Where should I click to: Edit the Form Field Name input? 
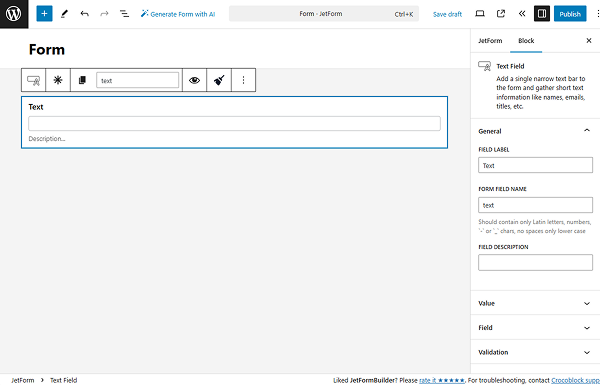pyautogui.click(x=535, y=205)
